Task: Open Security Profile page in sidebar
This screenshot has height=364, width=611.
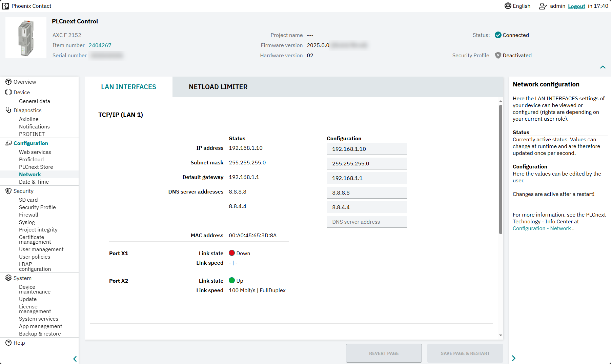Action: tap(37, 207)
